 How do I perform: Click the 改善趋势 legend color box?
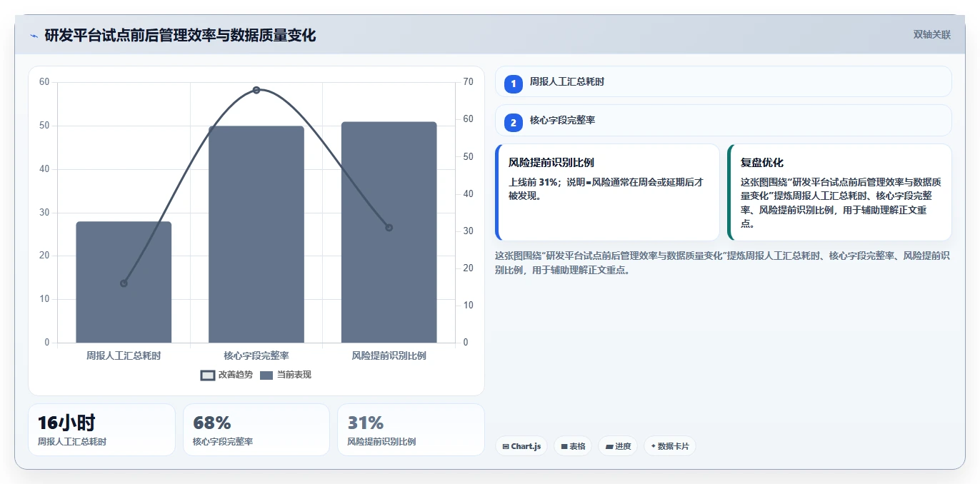(x=208, y=375)
